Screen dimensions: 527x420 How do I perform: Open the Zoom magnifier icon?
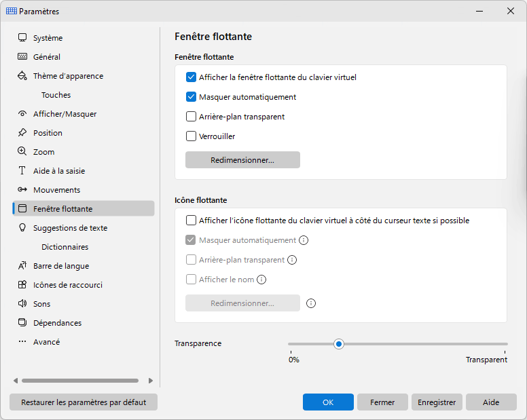22,151
